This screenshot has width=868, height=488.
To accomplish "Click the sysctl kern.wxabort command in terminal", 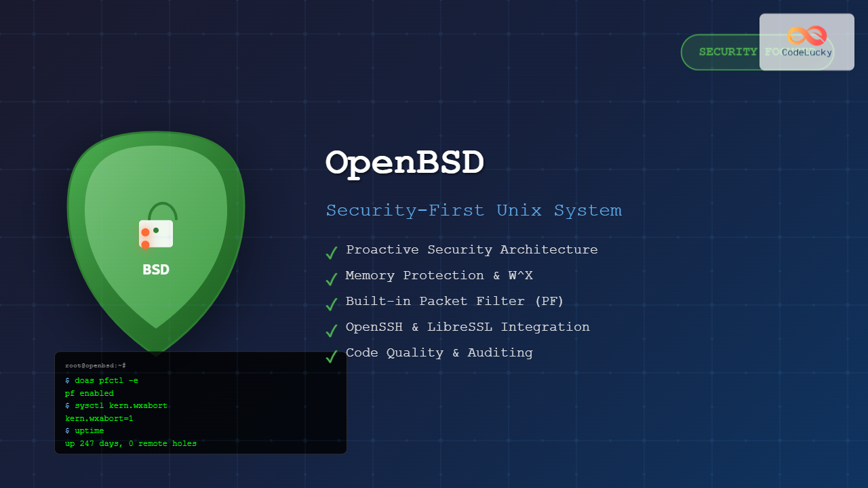I will pyautogui.click(x=116, y=405).
